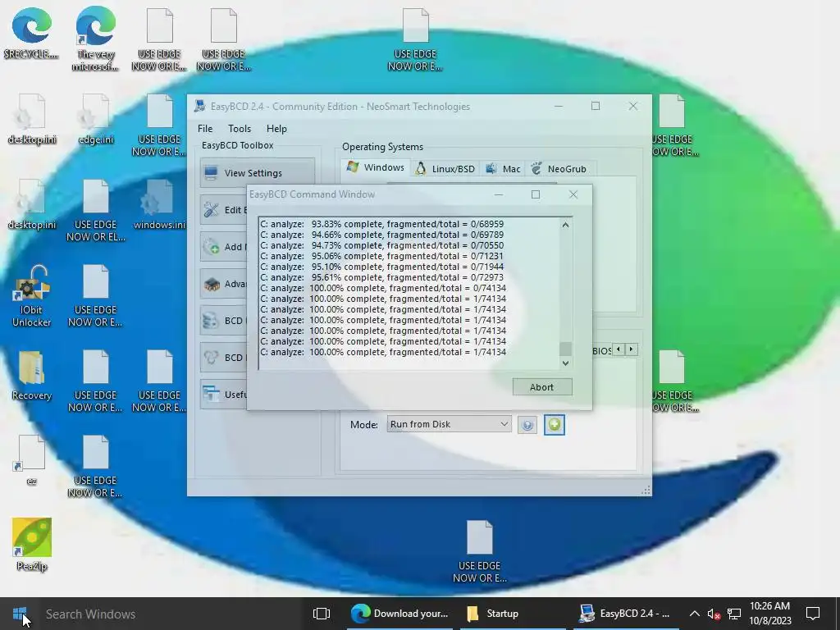This screenshot has height=630, width=840.
Task: Open the Help menu
Action: tap(276, 129)
